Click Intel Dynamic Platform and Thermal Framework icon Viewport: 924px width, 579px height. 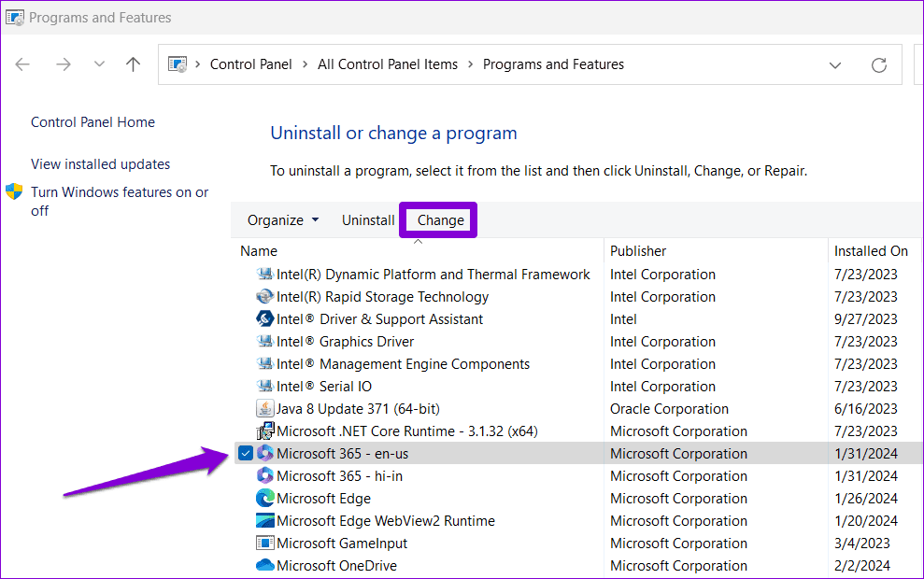[x=265, y=274]
